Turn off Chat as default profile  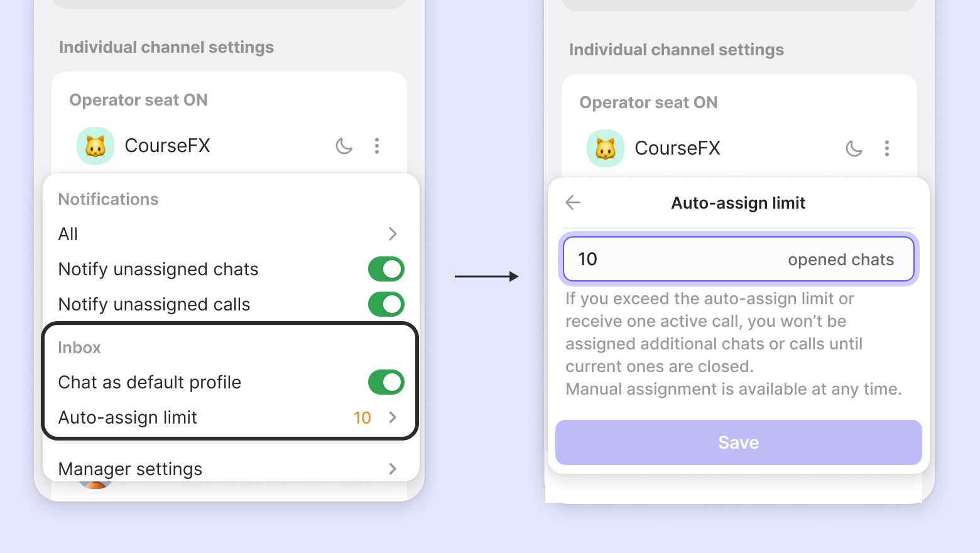click(x=386, y=382)
